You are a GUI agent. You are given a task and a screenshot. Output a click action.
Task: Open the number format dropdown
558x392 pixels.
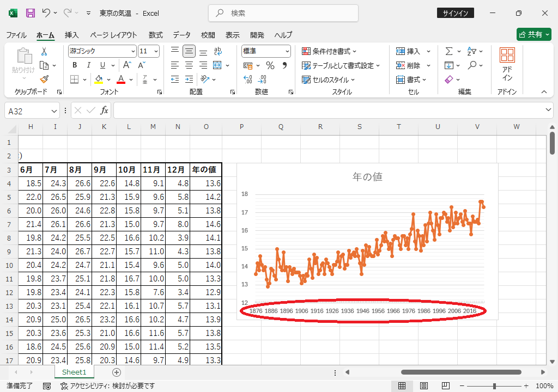(287, 51)
